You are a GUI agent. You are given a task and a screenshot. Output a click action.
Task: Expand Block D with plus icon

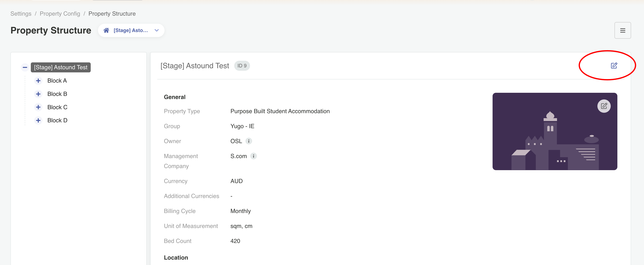pyautogui.click(x=38, y=120)
